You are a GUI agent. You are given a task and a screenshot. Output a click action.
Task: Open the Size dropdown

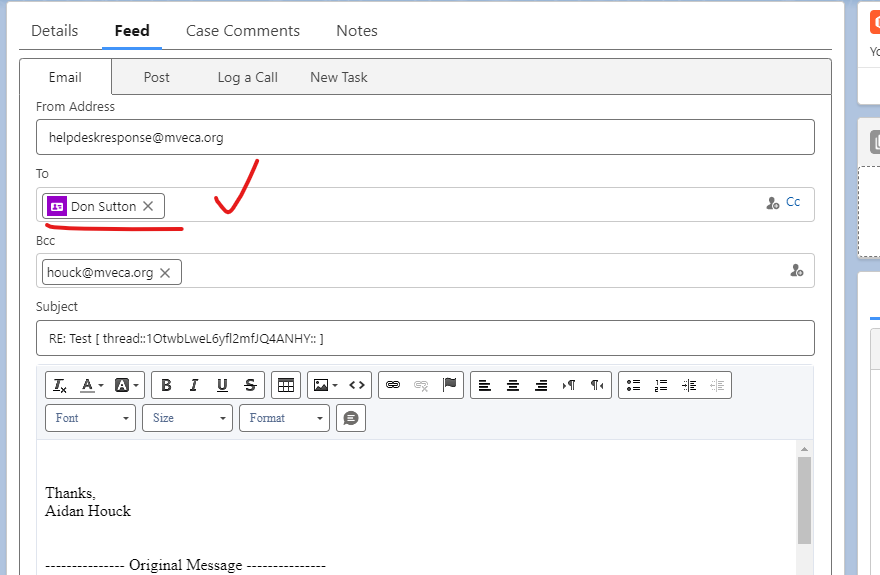187,418
